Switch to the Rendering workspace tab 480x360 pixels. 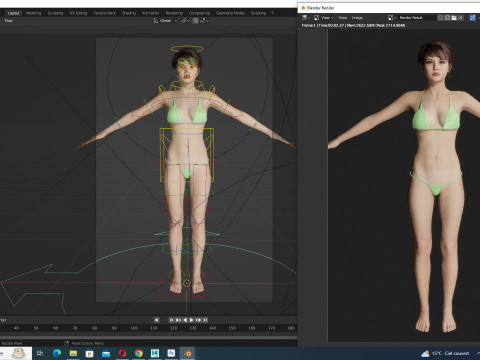pos(174,13)
